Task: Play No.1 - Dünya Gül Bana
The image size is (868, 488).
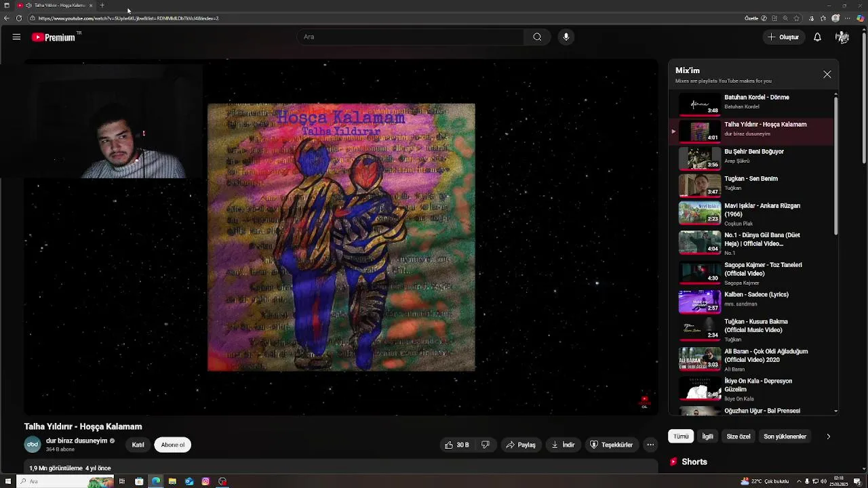Action: 753,243
